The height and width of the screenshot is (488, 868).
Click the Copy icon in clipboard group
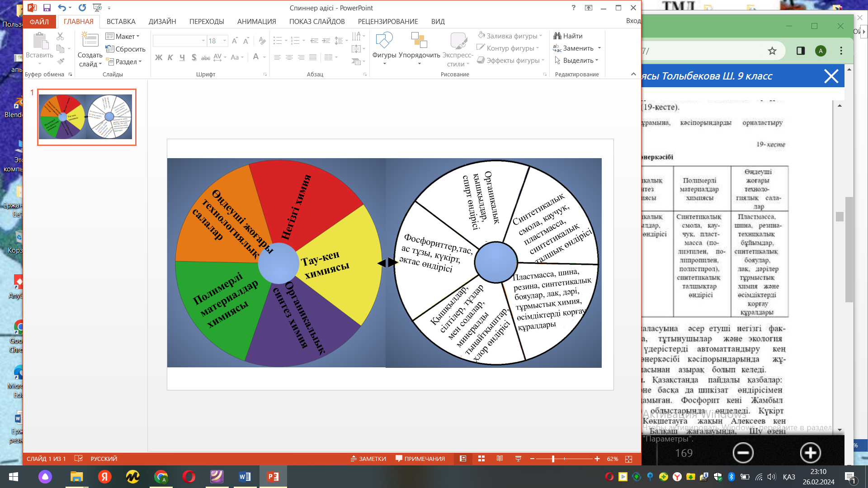[61, 48]
